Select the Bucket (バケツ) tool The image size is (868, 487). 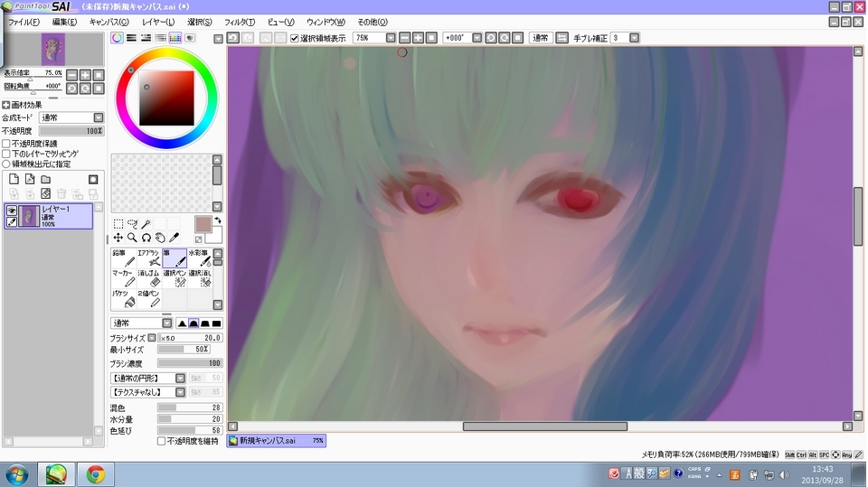124,299
